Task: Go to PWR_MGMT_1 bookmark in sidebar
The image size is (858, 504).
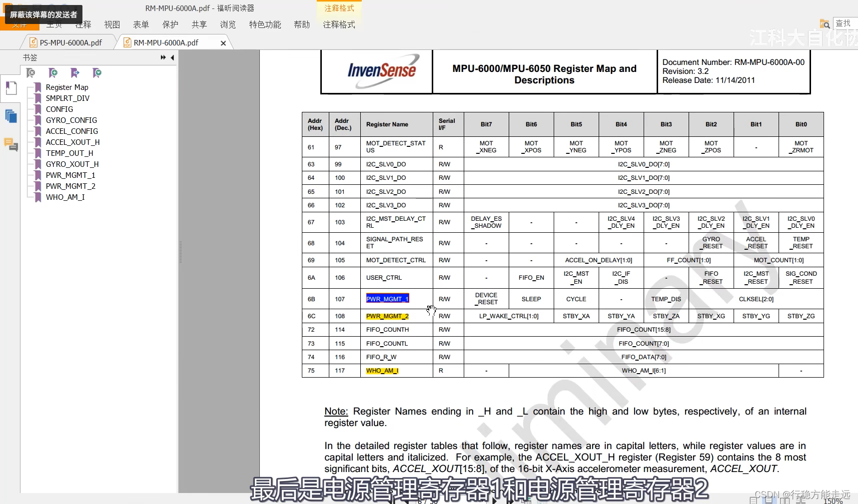Action: (x=70, y=175)
